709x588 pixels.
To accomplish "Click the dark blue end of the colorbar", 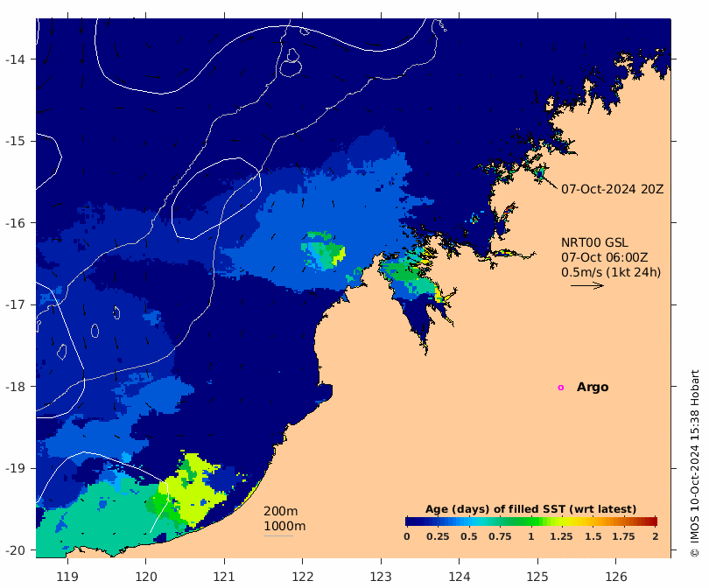I will click(x=410, y=521).
